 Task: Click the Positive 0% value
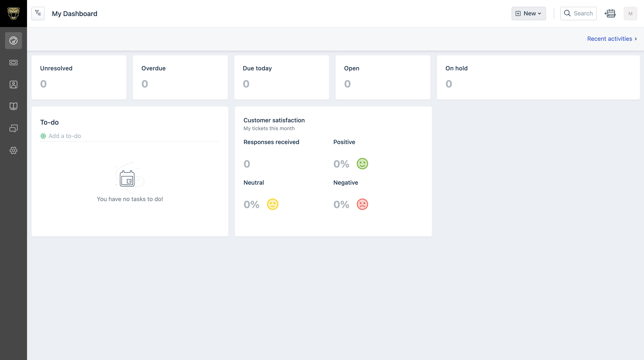coord(341,164)
